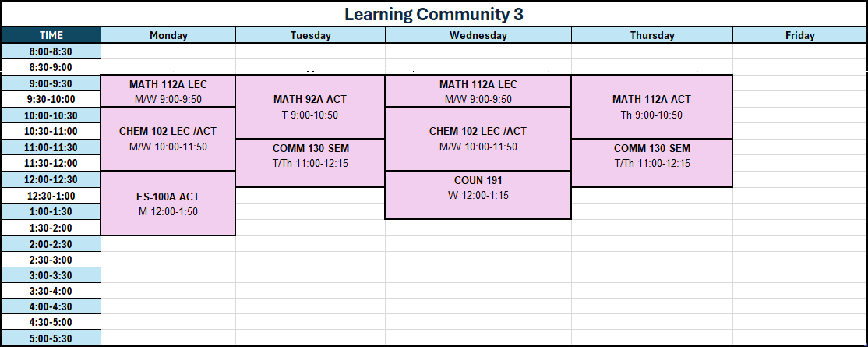Click Thursday's COMM 130 SEM block
This screenshot has height=347, width=868.
pyautogui.click(x=651, y=163)
